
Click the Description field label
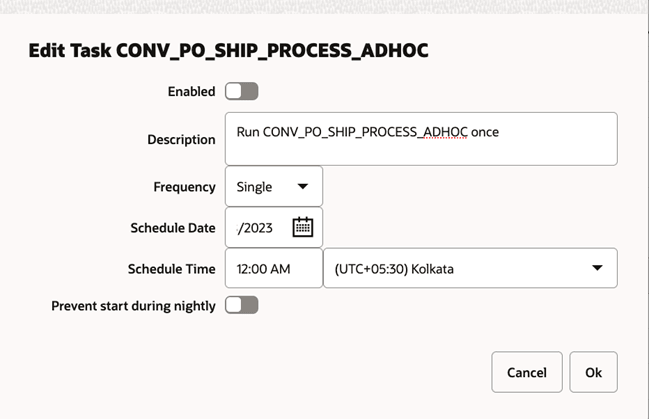[181, 140]
